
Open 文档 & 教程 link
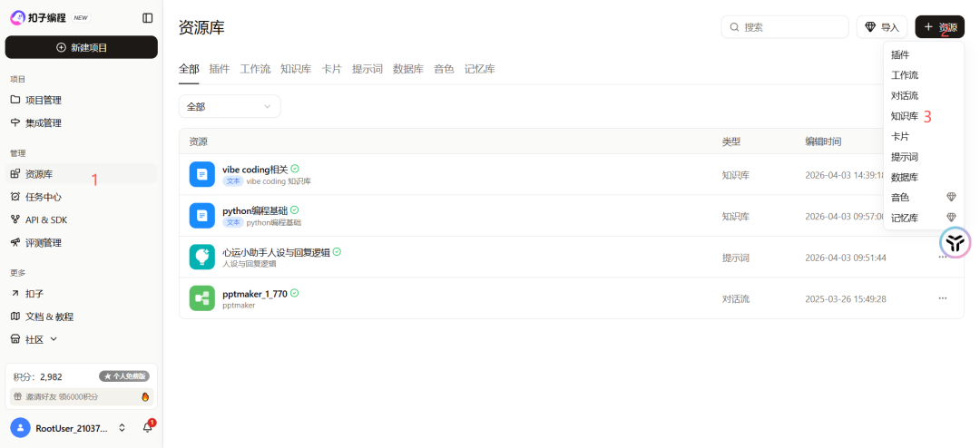point(82,317)
